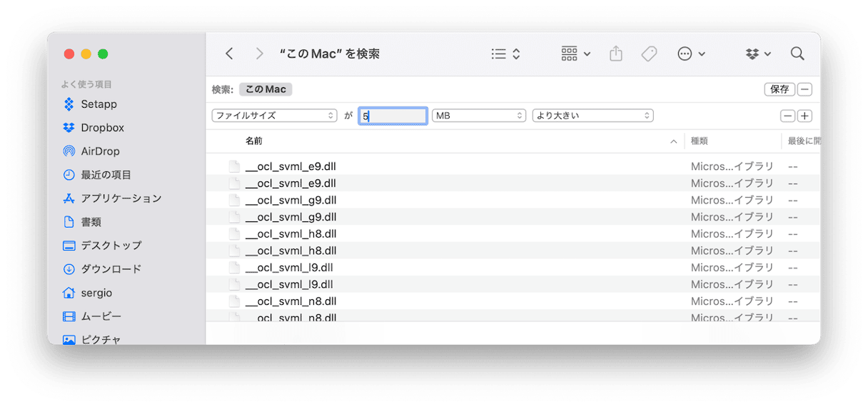Open the group-by grid dropdown
Image resolution: width=868 pixels, height=407 pixels.
575,54
